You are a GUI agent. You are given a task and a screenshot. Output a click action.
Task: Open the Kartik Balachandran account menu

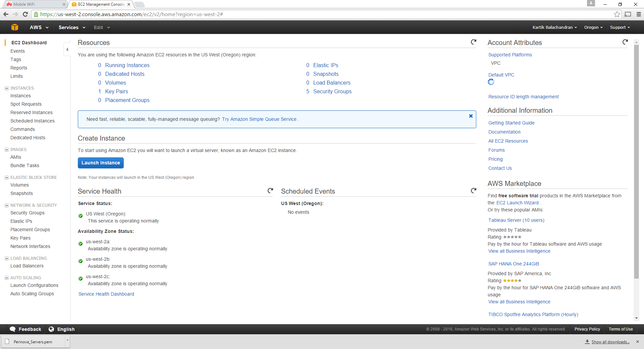tap(554, 28)
